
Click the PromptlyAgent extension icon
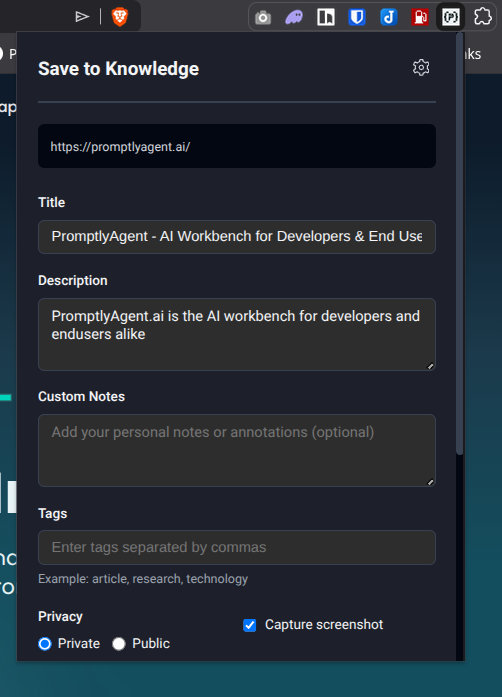(450, 17)
